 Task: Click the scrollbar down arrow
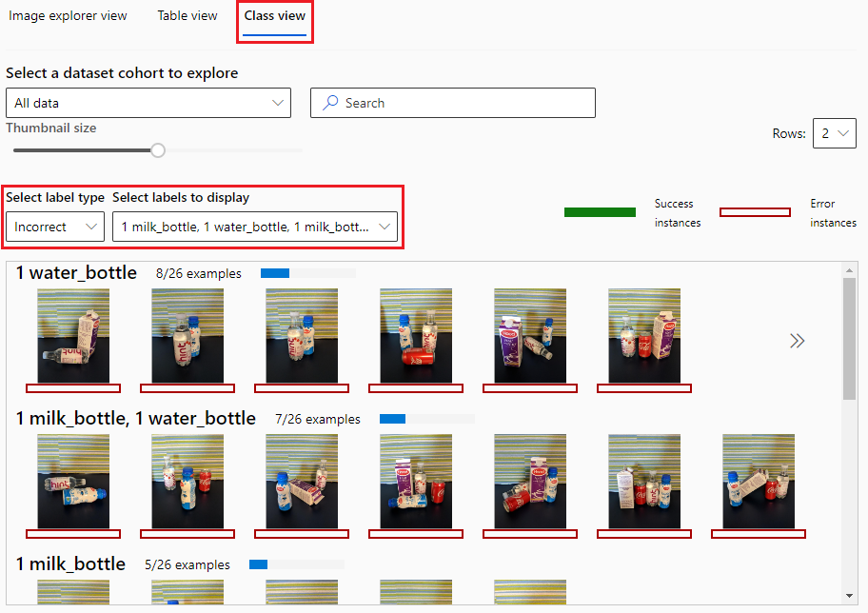tap(849, 596)
